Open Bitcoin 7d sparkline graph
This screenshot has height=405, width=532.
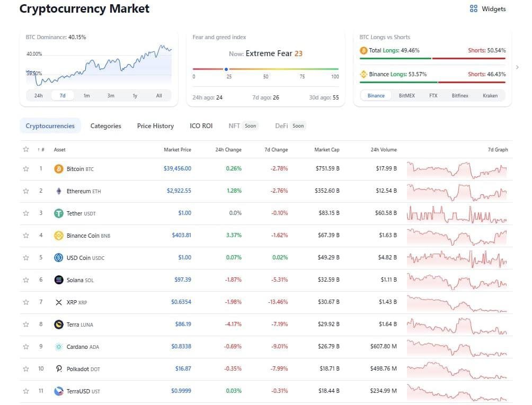(x=457, y=170)
